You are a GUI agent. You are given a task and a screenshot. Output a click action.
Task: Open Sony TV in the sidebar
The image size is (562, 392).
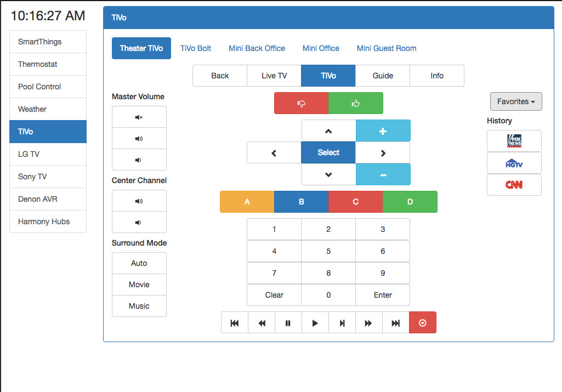[x=48, y=177]
